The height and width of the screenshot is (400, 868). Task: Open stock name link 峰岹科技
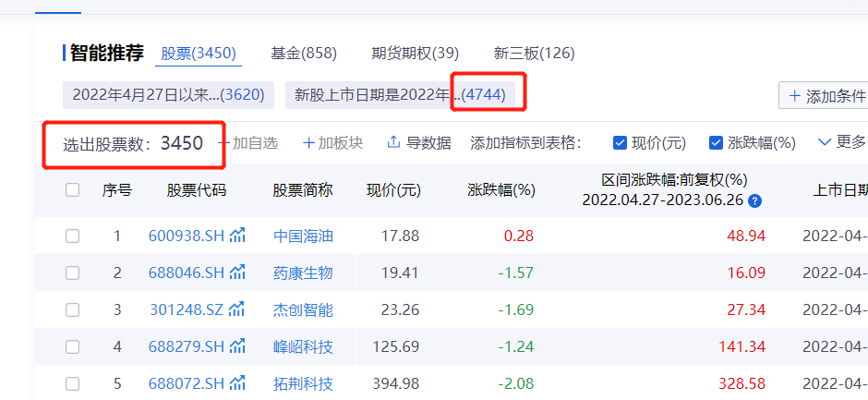(304, 346)
